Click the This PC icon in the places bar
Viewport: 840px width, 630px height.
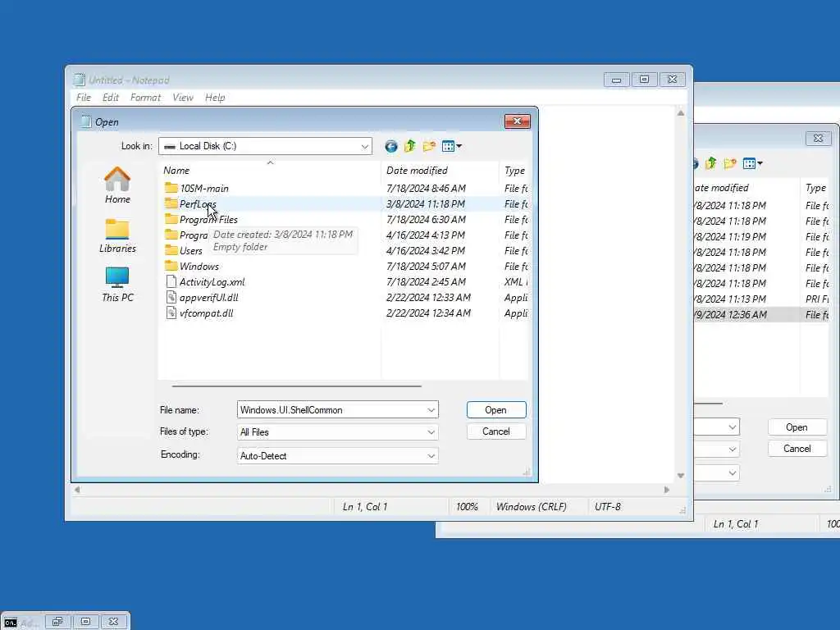coord(117,285)
